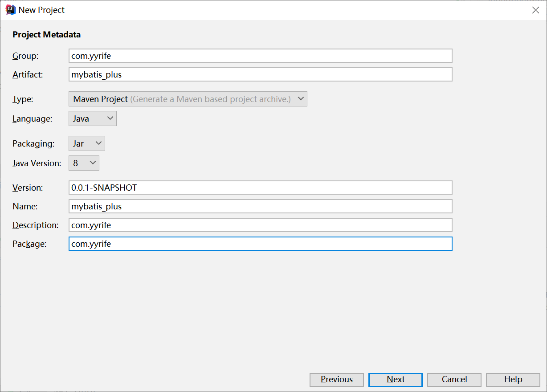This screenshot has width=547, height=392.
Task: Edit the Package field
Action: point(261,244)
